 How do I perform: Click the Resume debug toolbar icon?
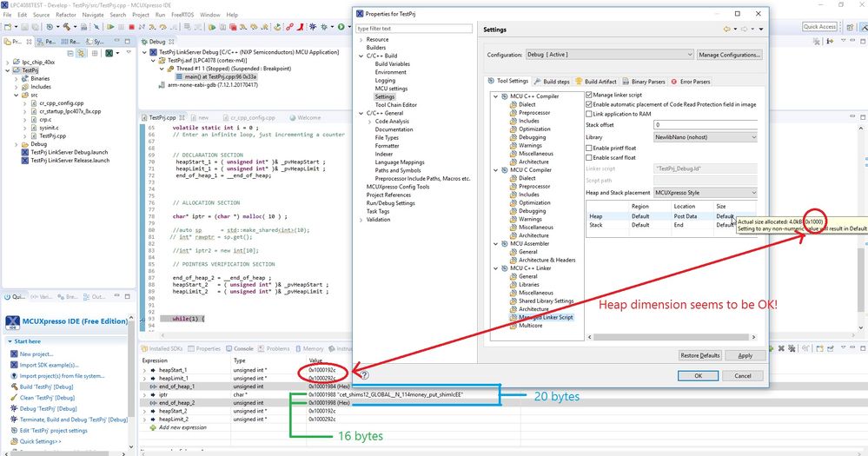[110, 27]
